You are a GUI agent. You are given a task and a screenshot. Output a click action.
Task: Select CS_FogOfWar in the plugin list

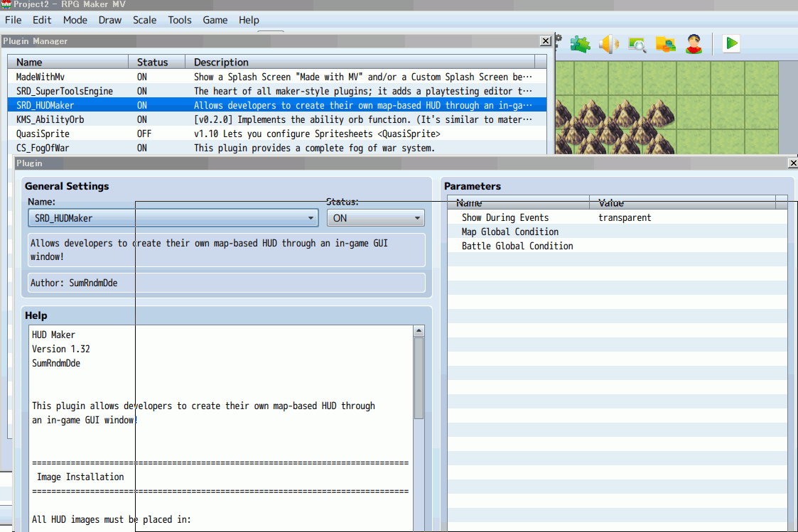pos(277,148)
